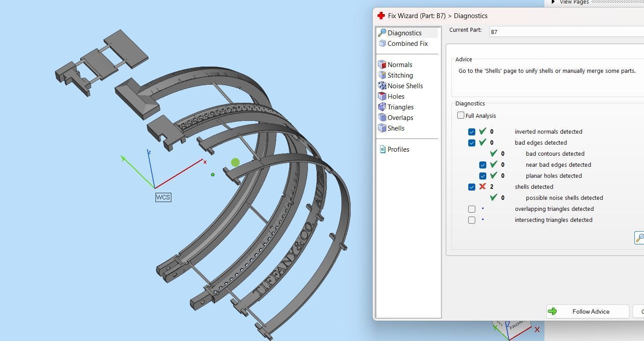Uncheck shells detected checkbox
644x341 pixels.
472,187
